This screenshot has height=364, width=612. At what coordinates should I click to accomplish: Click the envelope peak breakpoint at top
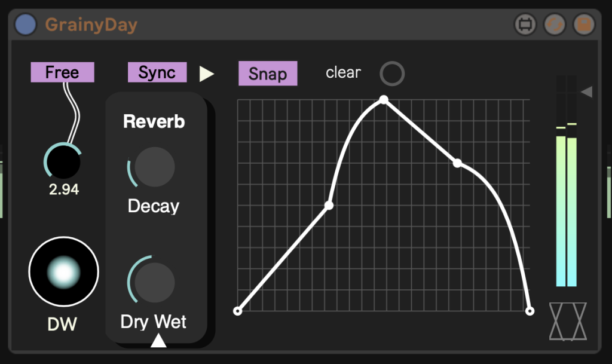tap(384, 99)
